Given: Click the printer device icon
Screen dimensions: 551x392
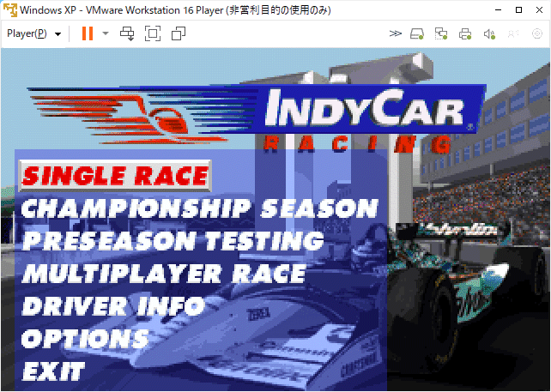Looking at the screenshot, I should (465, 33).
